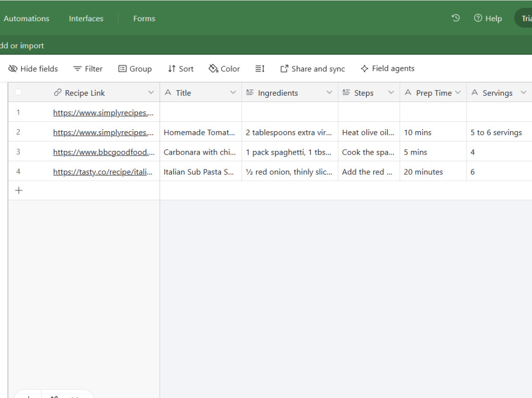Open simplyrecipes link in row 2

coord(103,132)
